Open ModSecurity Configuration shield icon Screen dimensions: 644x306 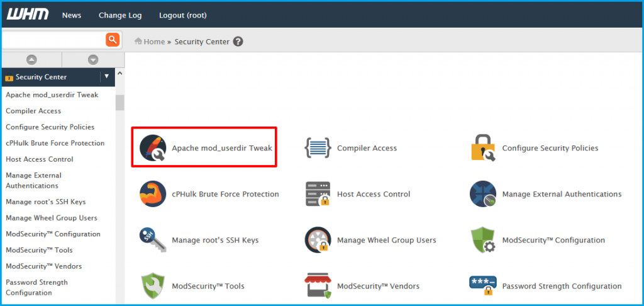point(483,240)
